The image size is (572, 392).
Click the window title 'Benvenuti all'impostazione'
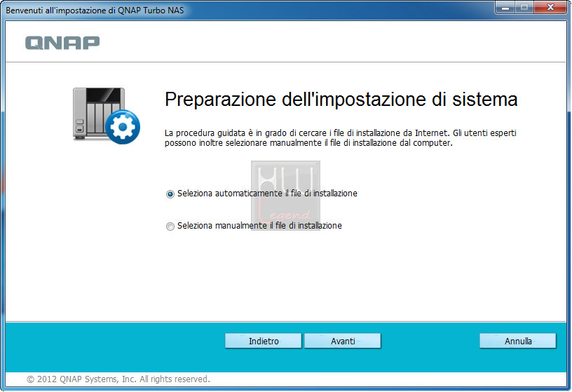pos(95,11)
